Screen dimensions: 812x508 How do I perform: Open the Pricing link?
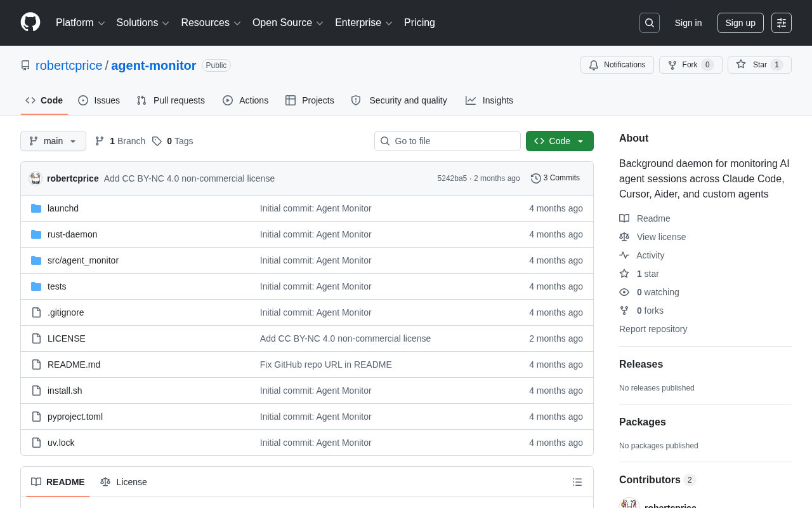pyautogui.click(x=419, y=23)
